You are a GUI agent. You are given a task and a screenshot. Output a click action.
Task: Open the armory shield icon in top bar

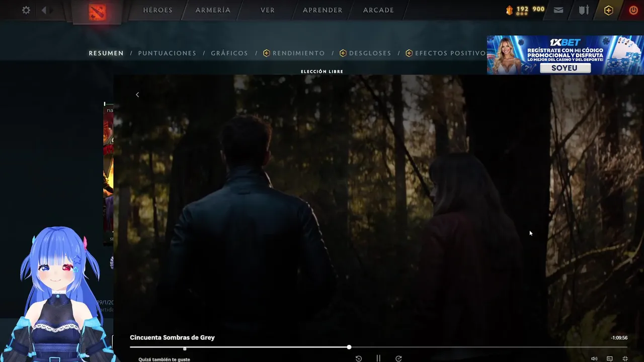584,10
